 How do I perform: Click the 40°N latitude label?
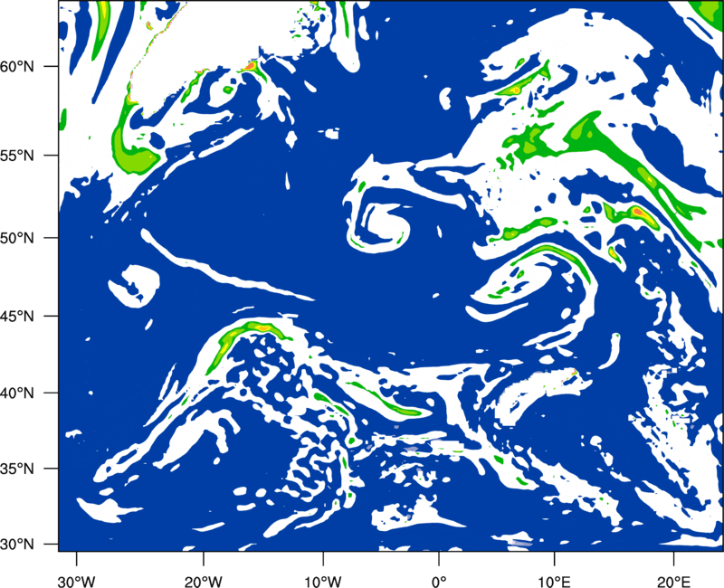[x=17, y=393]
